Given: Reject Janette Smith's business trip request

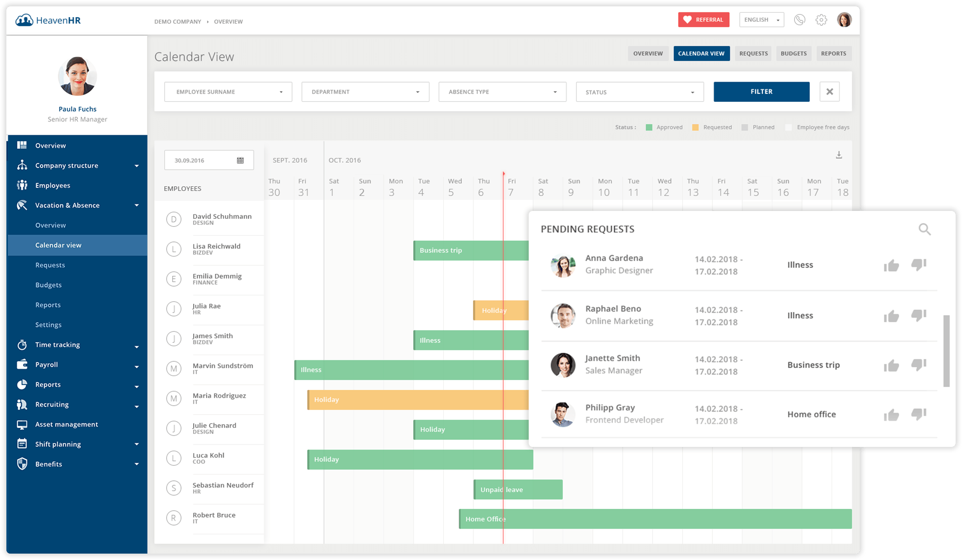Looking at the screenshot, I should (x=918, y=365).
